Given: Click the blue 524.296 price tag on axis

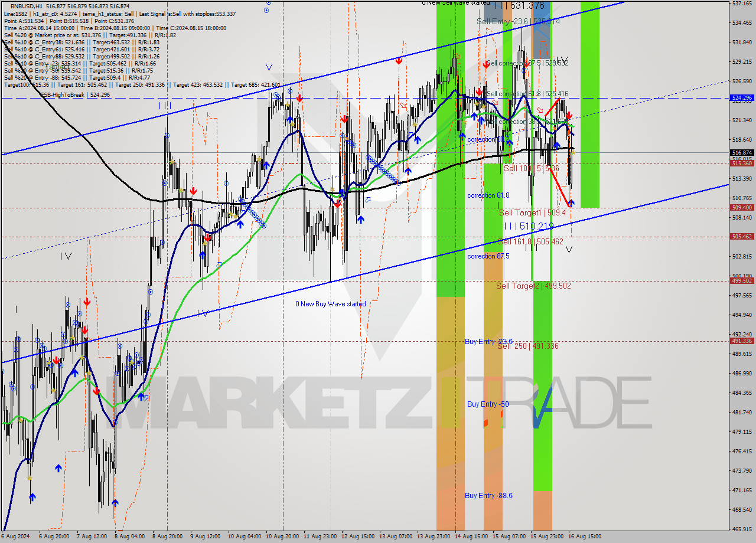Looking at the screenshot, I should coord(742,98).
